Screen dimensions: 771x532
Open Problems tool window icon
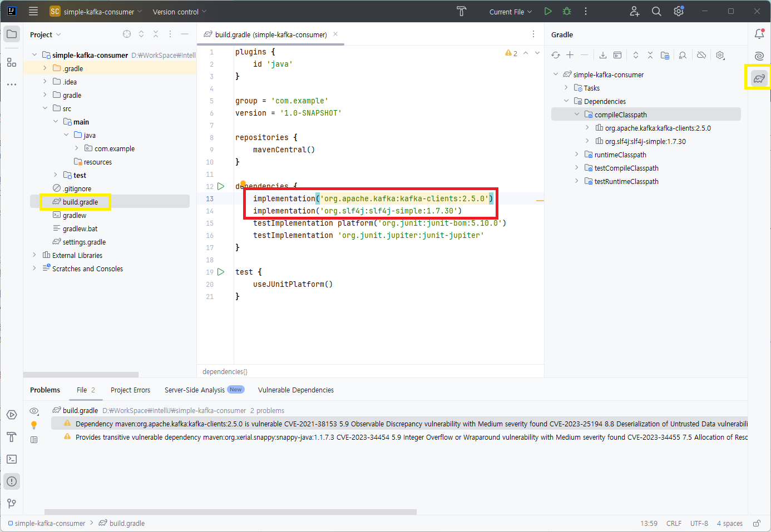[x=12, y=481]
